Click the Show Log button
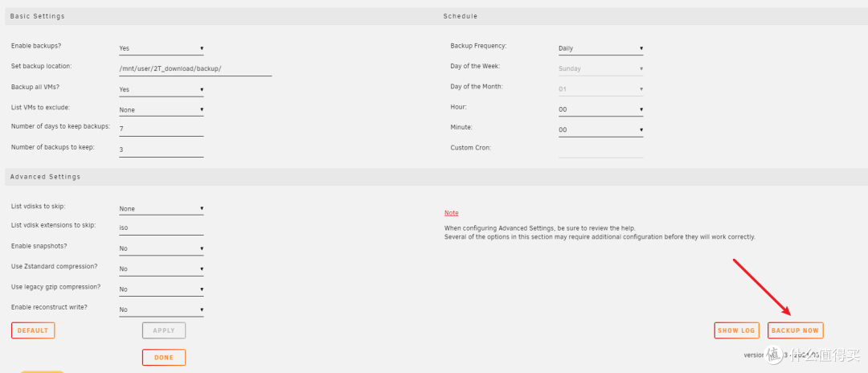 click(736, 330)
